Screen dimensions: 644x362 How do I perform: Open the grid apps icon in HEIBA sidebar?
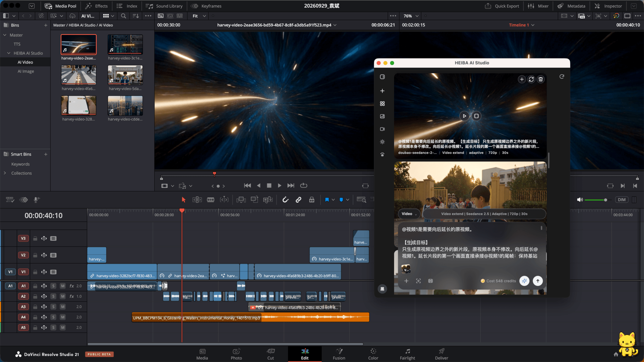pyautogui.click(x=382, y=104)
